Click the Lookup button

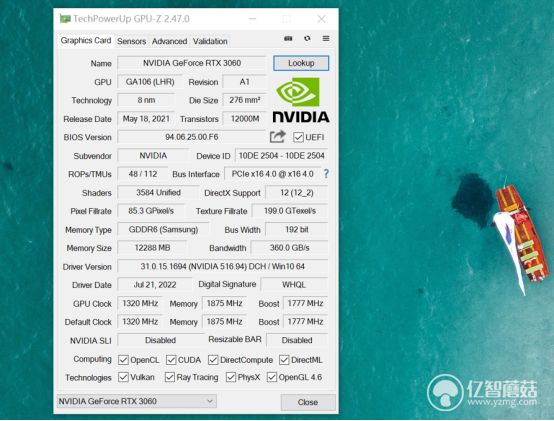click(x=301, y=63)
